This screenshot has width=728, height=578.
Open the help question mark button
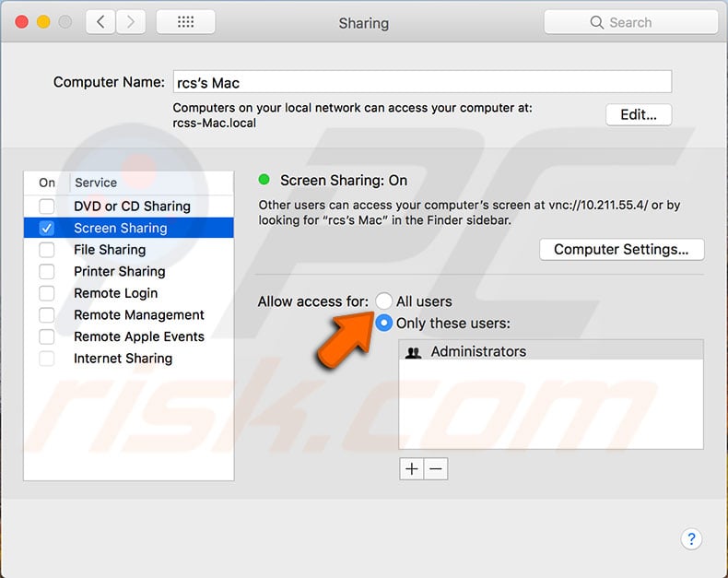pos(691,539)
